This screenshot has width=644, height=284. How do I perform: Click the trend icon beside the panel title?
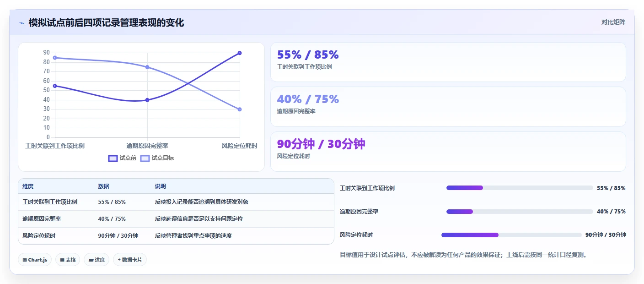point(21,23)
